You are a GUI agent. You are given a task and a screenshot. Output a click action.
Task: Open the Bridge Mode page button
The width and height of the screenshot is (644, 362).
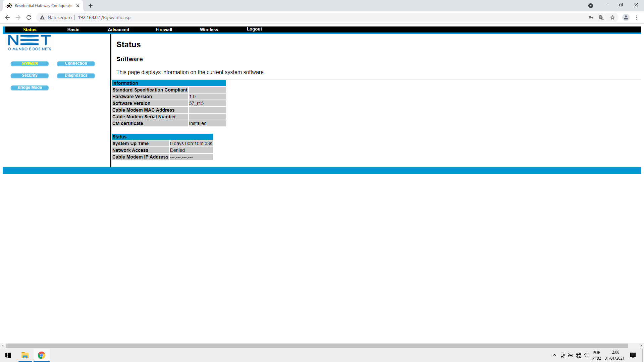click(30, 87)
